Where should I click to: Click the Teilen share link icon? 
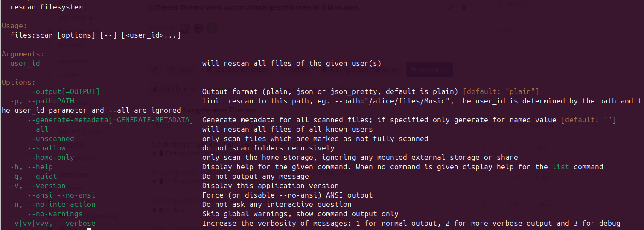pyautogui.click(x=172, y=70)
